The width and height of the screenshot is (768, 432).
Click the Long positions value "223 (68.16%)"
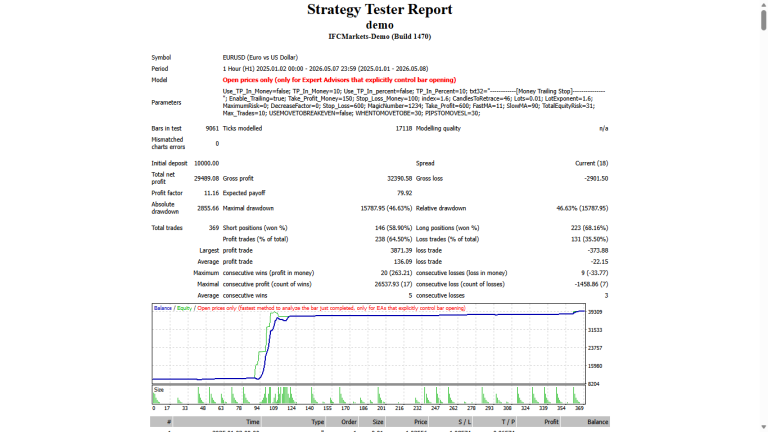point(590,228)
